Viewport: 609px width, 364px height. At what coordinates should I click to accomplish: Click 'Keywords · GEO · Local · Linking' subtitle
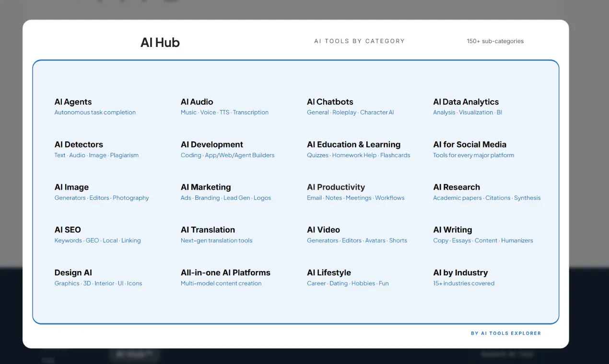tap(97, 240)
